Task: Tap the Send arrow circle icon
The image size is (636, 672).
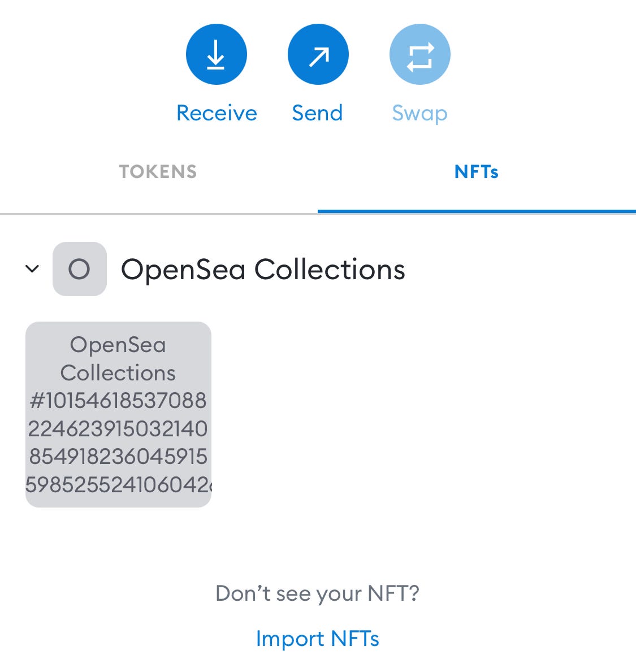Action: 318,54
